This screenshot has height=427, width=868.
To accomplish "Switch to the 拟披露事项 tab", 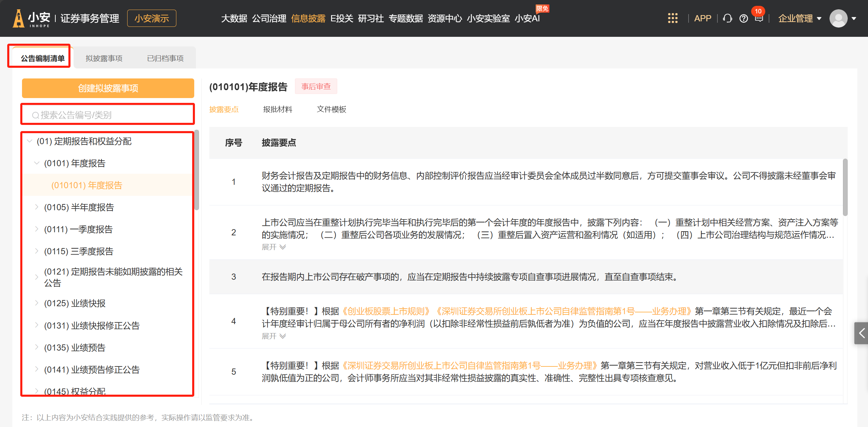I will 104,58.
